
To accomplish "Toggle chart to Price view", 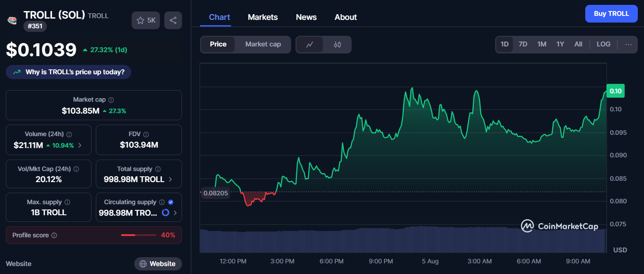I will tap(218, 44).
